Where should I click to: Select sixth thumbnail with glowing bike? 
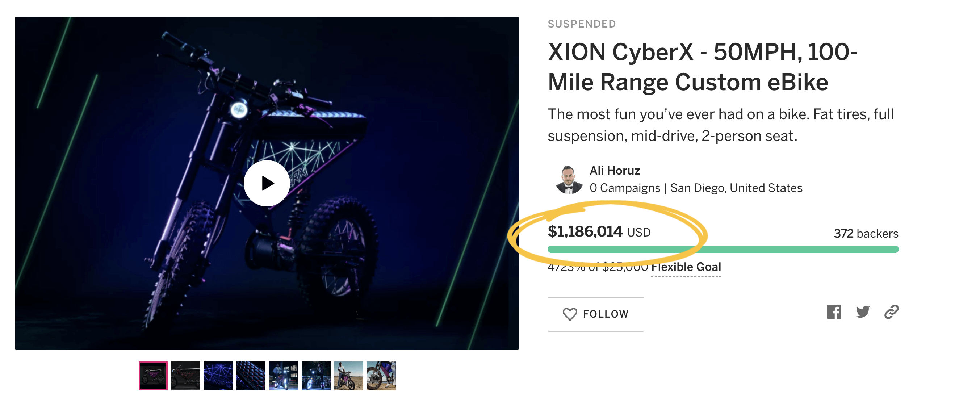coord(316,376)
